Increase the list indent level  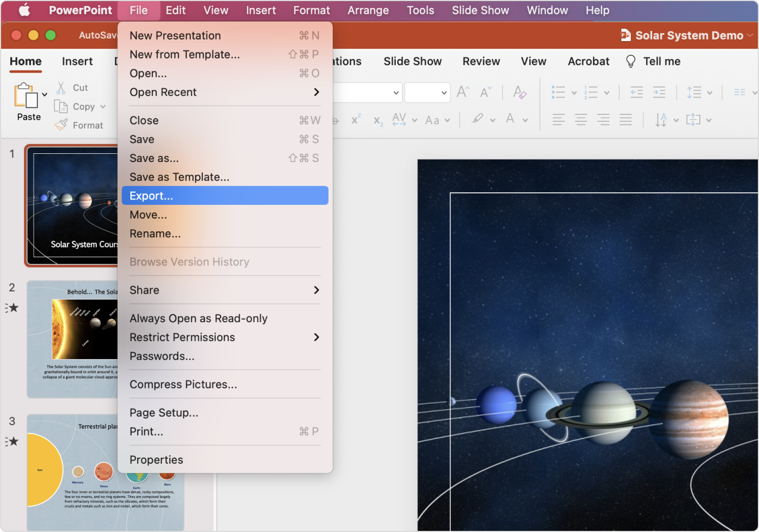(x=659, y=92)
